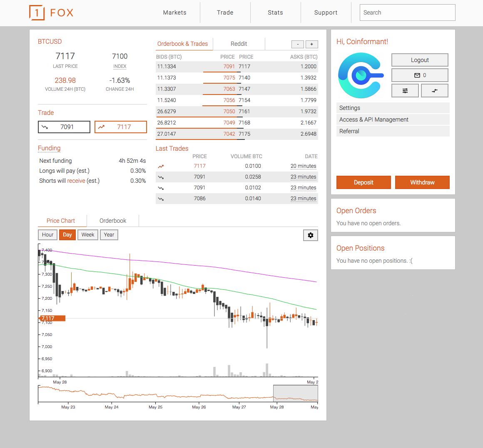Click the 1Fox logo
The image size is (483, 448).
[x=52, y=12]
